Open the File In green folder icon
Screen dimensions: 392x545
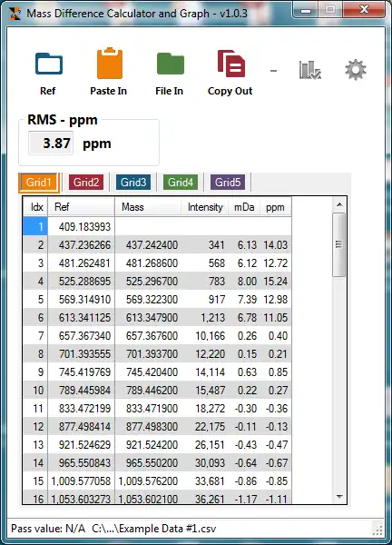[x=170, y=64]
